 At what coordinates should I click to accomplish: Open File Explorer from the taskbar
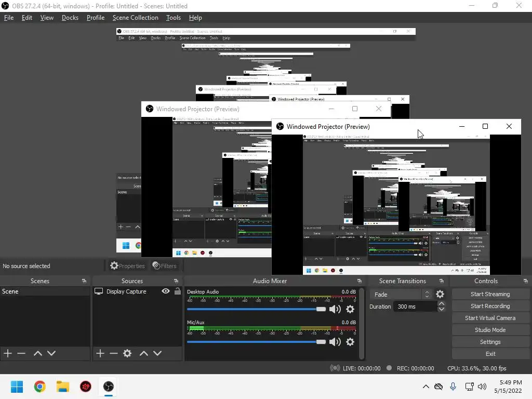tap(63, 387)
